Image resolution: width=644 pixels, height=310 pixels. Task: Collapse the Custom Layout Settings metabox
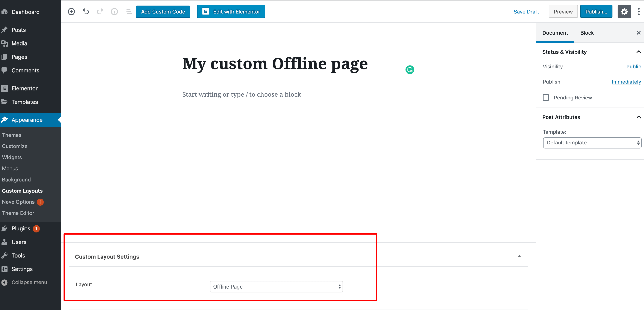coord(519,256)
